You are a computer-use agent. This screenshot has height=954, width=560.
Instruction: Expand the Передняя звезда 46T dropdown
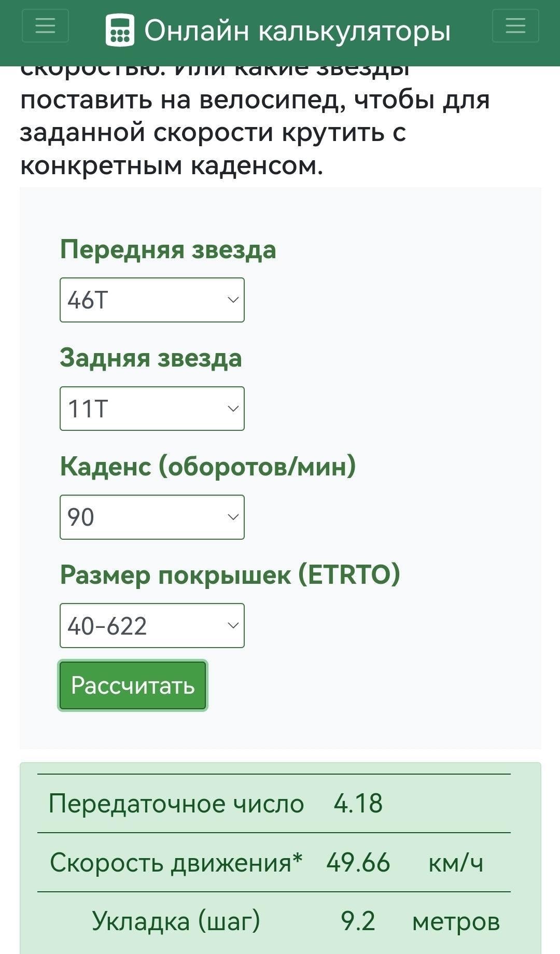coord(152,300)
